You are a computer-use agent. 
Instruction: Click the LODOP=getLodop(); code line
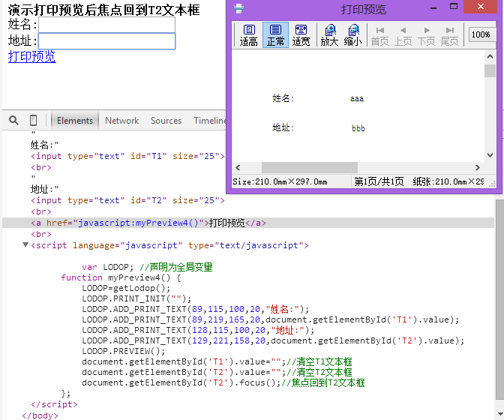[126, 288]
